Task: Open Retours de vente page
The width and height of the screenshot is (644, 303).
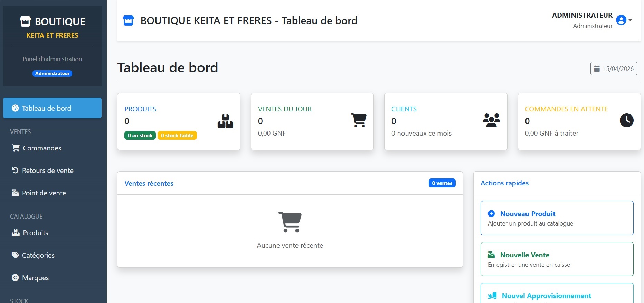Action: click(x=48, y=171)
